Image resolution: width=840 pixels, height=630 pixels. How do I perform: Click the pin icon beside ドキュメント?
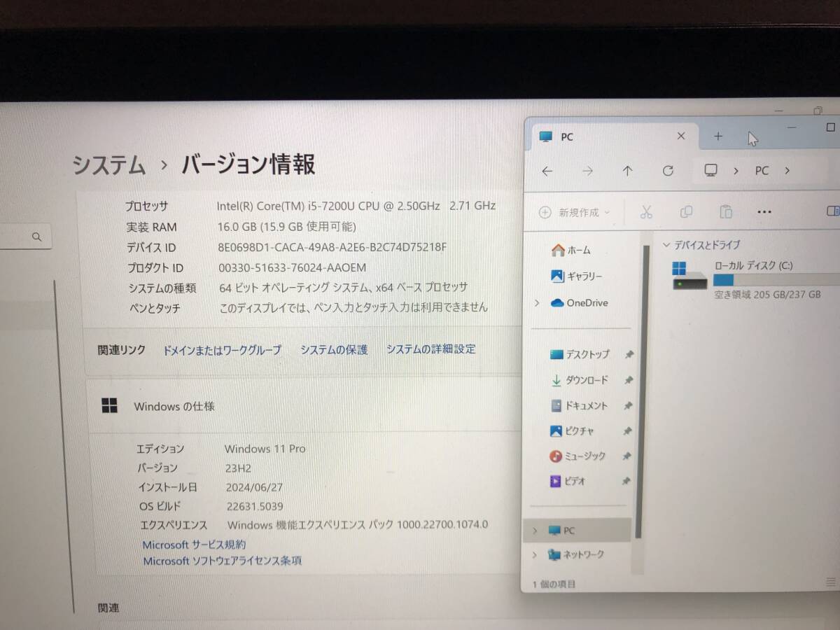pos(629,405)
